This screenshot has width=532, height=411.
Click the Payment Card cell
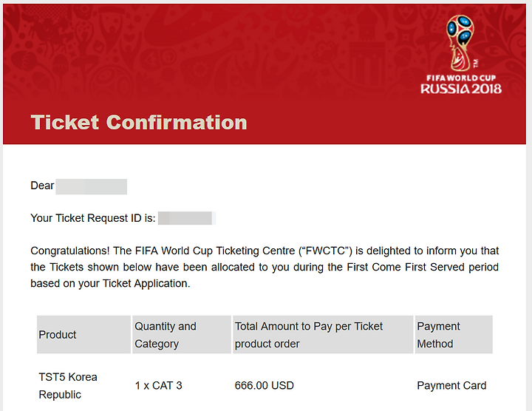click(x=451, y=386)
